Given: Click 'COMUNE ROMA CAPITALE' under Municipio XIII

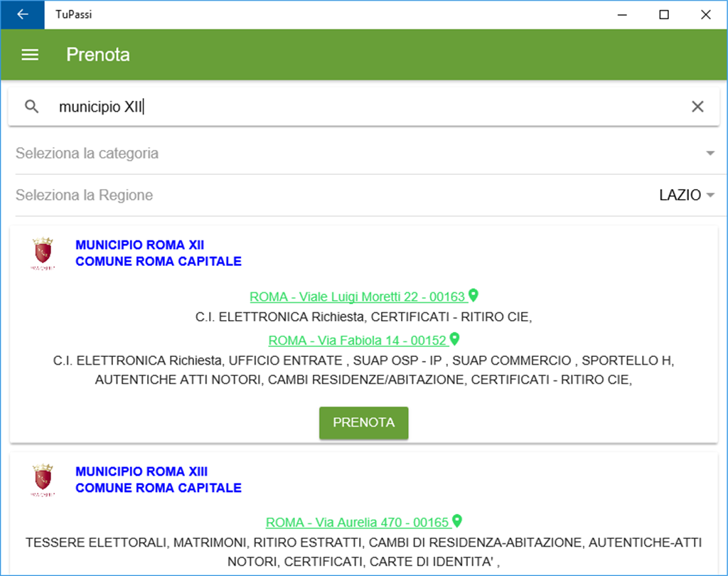Looking at the screenshot, I should point(159,489).
